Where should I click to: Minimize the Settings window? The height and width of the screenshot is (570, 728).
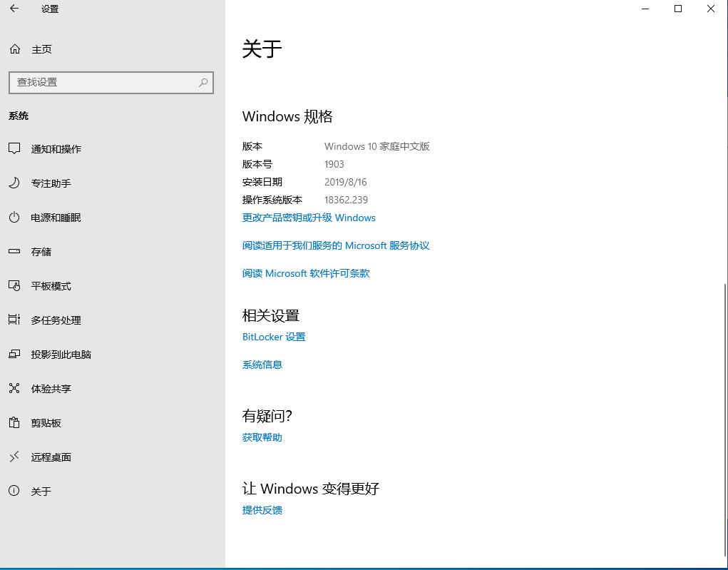click(645, 9)
